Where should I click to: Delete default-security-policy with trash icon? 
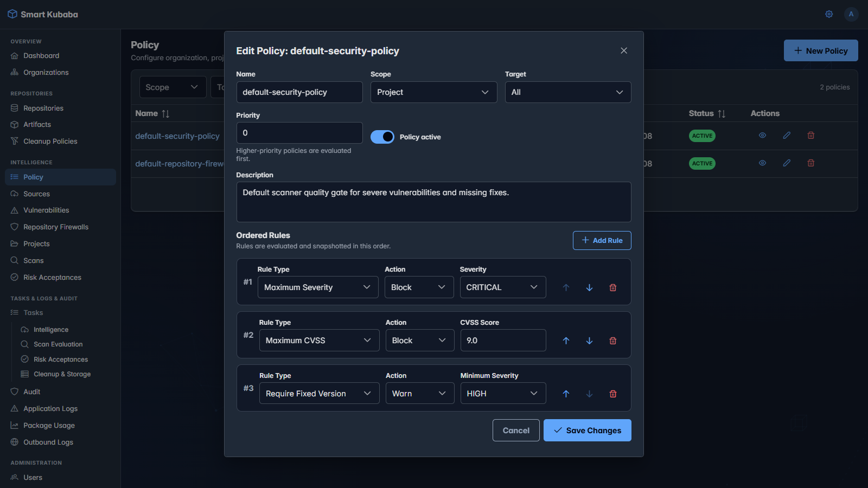811,136
